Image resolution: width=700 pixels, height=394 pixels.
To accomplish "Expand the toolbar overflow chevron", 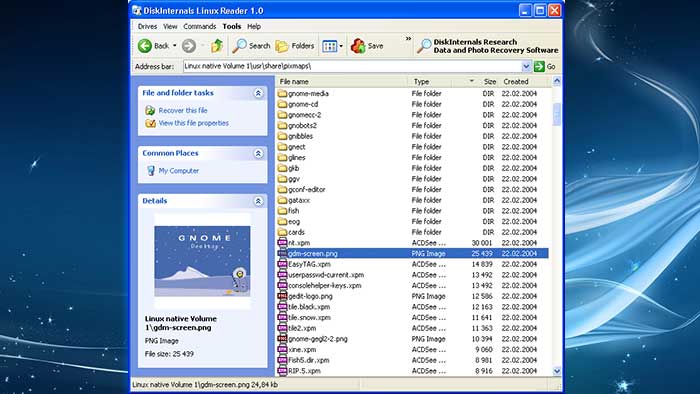I will click(x=408, y=39).
